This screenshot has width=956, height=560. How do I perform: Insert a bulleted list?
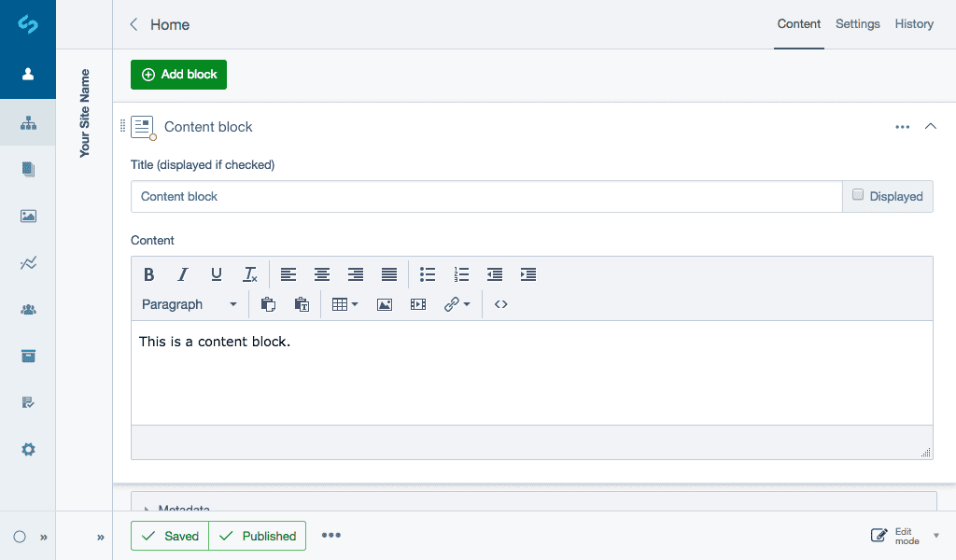[428, 274]
